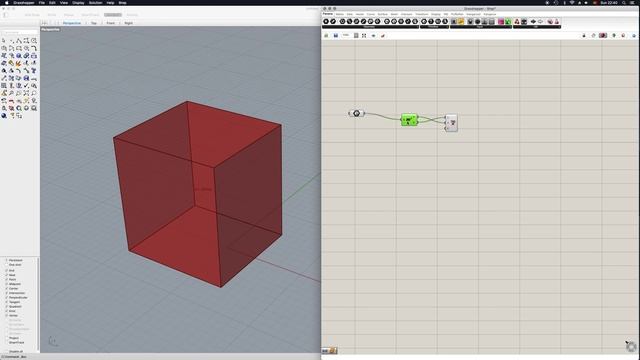Screen dimensions: 640x360
Task: Toggle the Near object snap
Action: [x=11, y=275]
